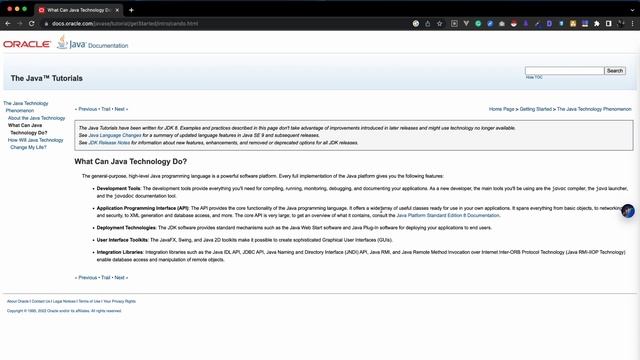The width and height of the screenshot is (640, 360).
Task: Reload the page with refresh icon
Action: (31, 24)
